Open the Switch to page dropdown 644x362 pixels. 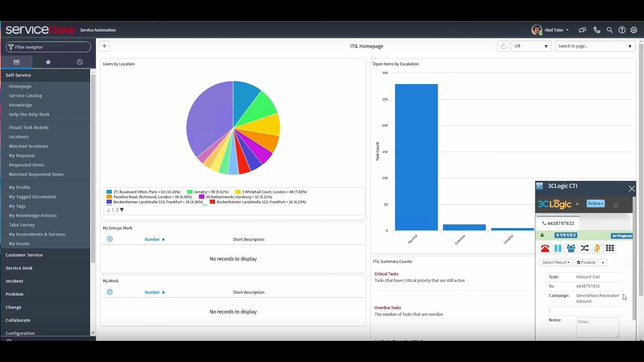(x=595, y=46)
